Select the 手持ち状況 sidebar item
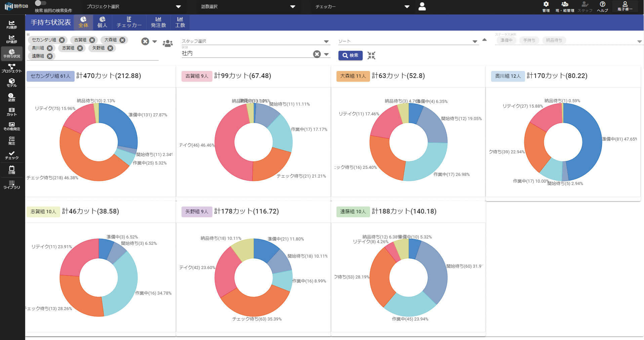The height and width of the screenshot is (340, 644). tap(12, 53)
